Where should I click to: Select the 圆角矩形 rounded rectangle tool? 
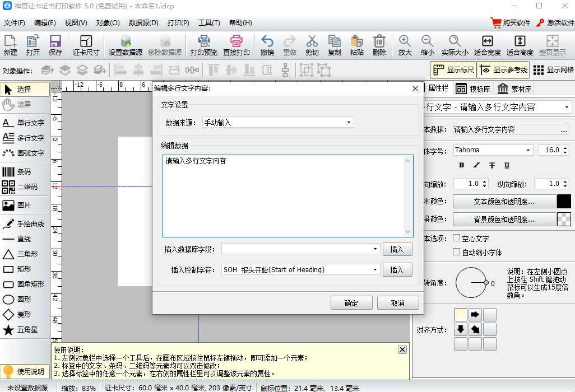[25, 284]
